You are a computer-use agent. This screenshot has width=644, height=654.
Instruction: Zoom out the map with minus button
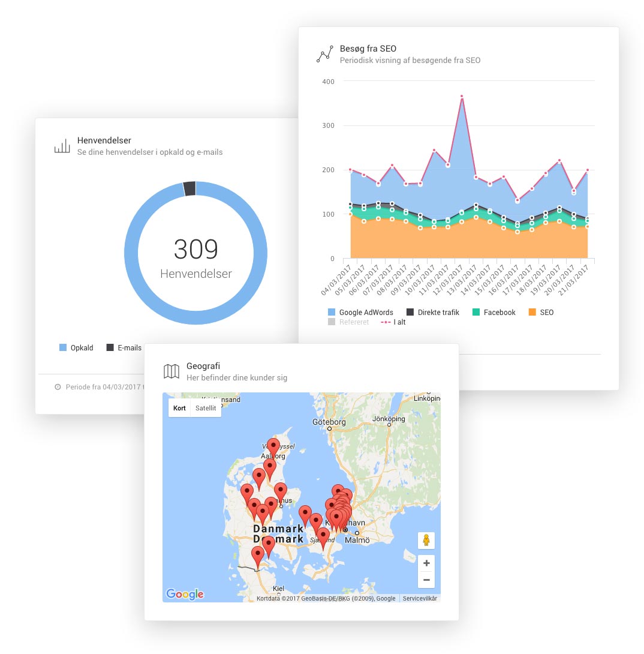pos(426,580)
